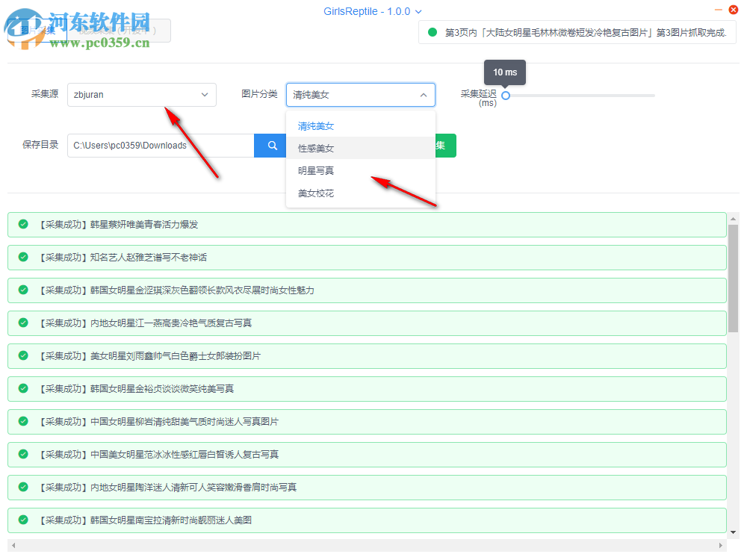This screenshot has height=560, width=747.
Task: Select 性感美女 from category list
Action: click(361, 148)
